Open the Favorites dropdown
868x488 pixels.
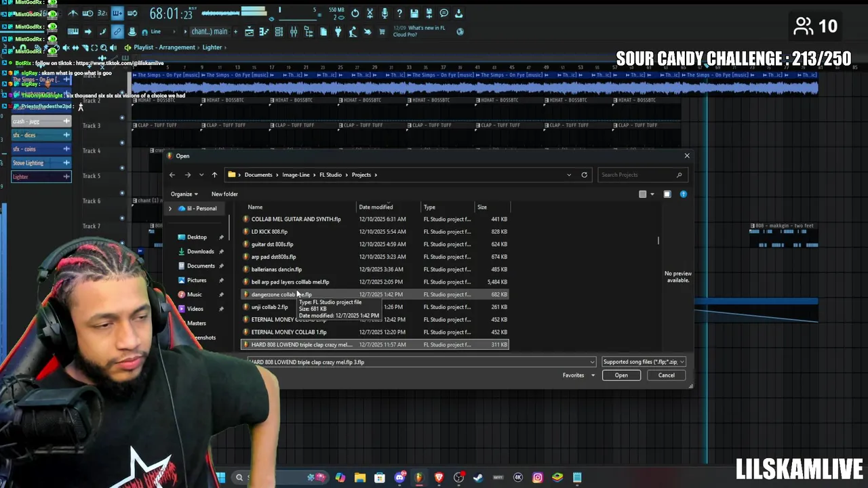tap(578, 375)
